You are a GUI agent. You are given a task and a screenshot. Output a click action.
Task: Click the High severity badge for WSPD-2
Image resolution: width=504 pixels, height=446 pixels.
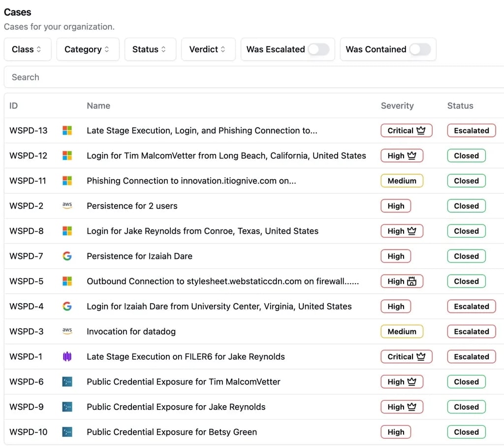point(396,206)
